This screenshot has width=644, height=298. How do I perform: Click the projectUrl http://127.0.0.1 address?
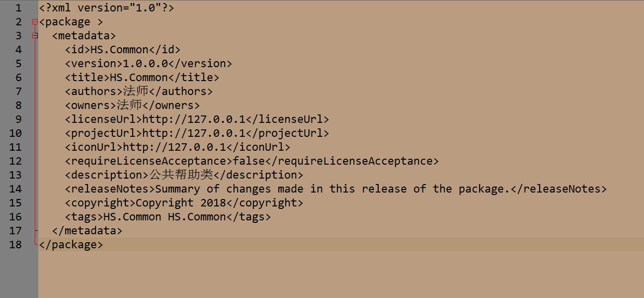(194, 133)
